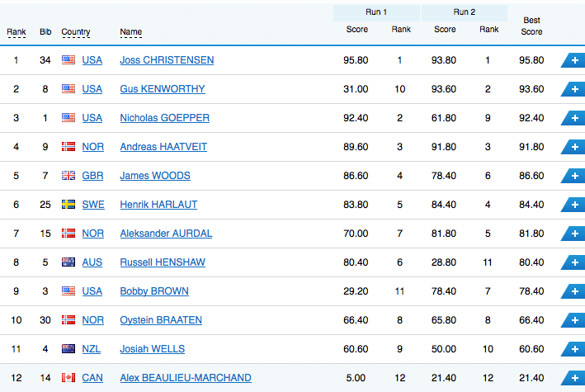Image resolution: width=585 pixels, height=392 pixels.
Task: Open Oystein BRAATEN athlete link
Action: pos(161,320)
